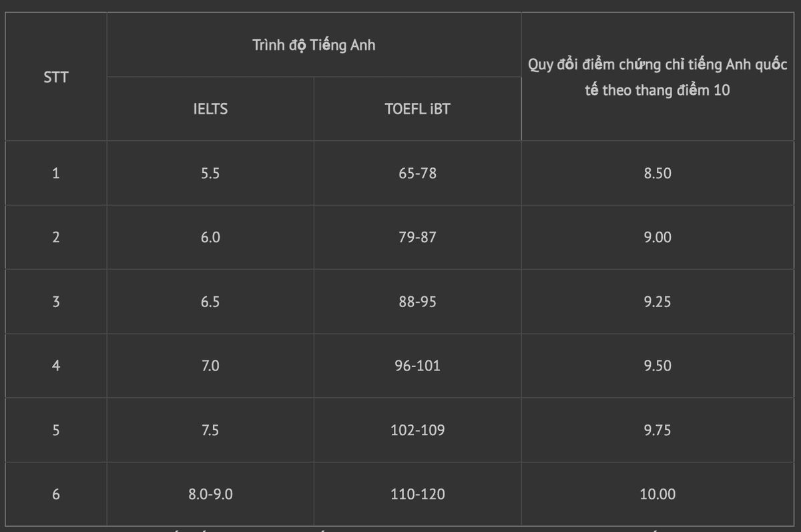The height and width of the screenshot is (532, 801).
Task: Click the converted score 10.00 cell
Action: click(657, 495)
